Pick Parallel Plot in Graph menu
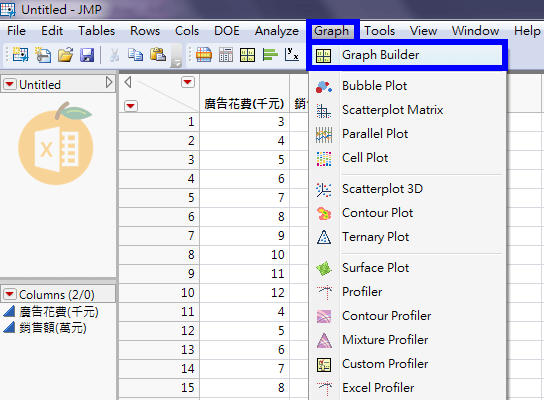Viewport: 544px width, 400px height. [375, 134]
